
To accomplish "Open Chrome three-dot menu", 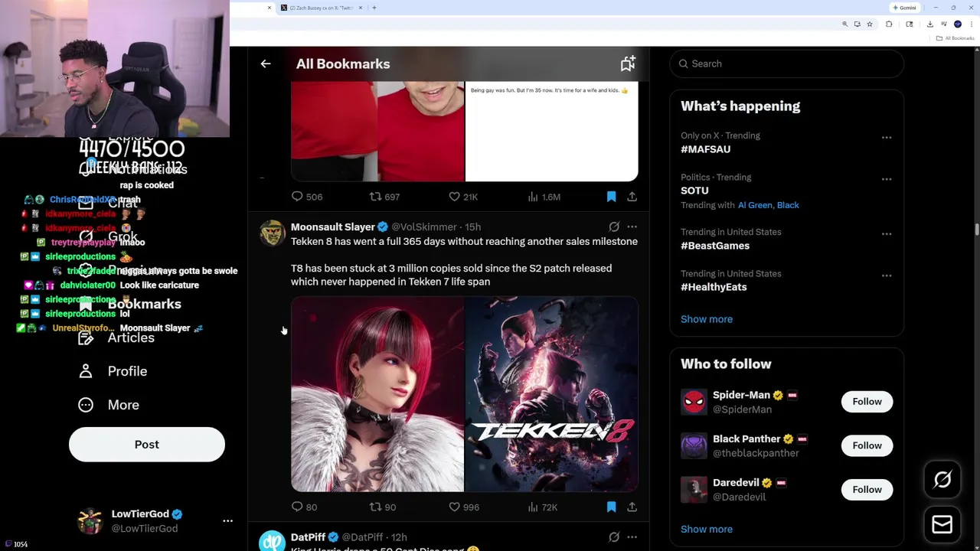I will coord(971,24).
